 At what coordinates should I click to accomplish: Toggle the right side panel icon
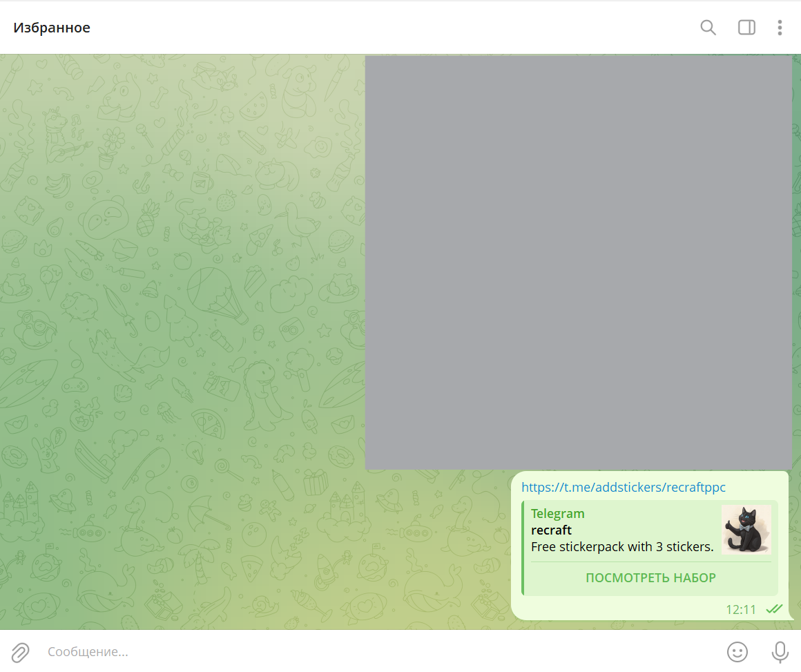pyautogui.click(x=746, y=28)
